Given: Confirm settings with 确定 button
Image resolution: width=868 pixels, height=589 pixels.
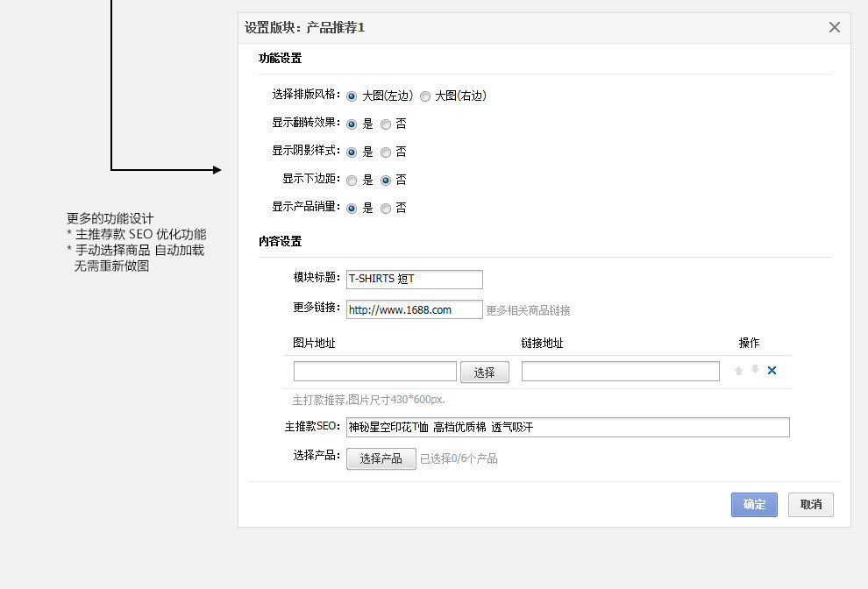Looking at the screenshot, I should [x=754, y=505].
